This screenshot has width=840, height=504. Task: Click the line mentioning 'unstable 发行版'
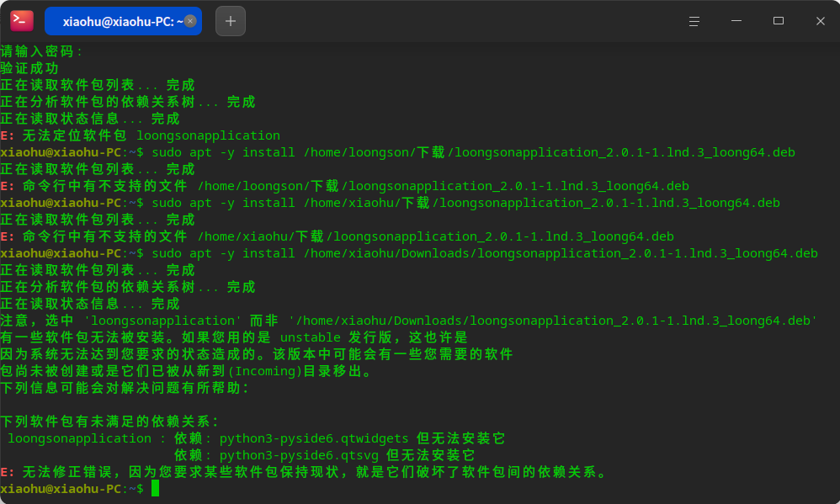(x=234, y=337)
